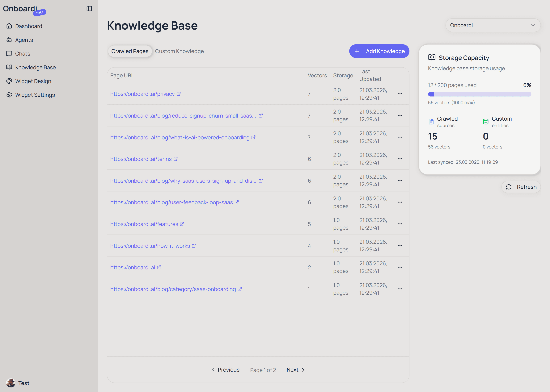Open external link icon for terms URL
The height and width of the screenshot is (392, 550).
pos(176,159)
